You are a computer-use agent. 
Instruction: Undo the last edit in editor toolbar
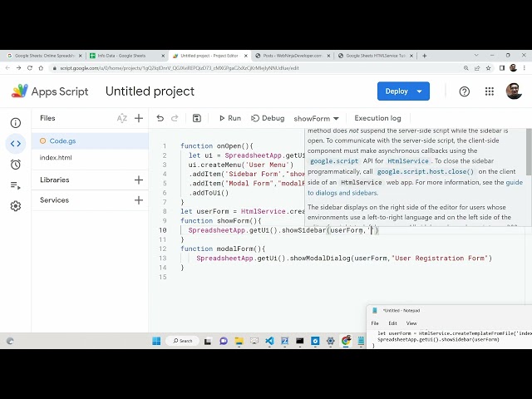(160, 118)
